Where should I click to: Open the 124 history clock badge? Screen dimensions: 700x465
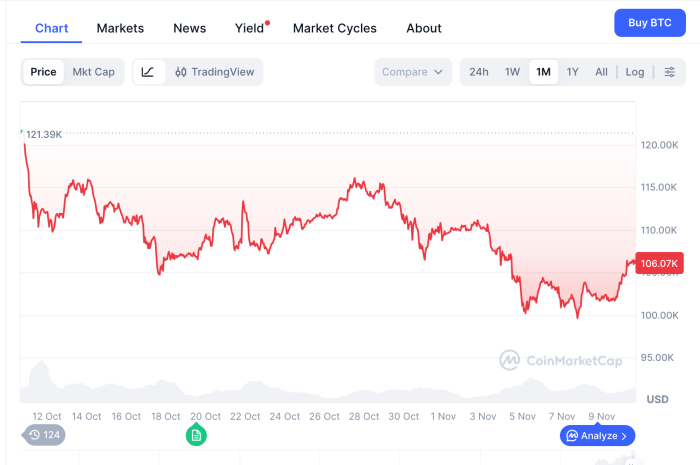pyautogui.click(x=44, y=435)
